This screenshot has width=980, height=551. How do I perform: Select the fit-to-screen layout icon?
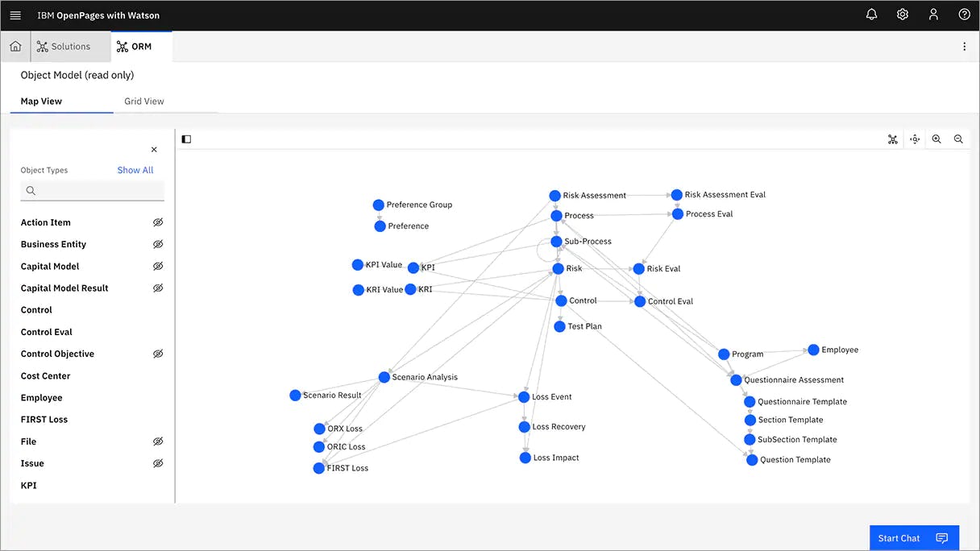pos(893,139)
